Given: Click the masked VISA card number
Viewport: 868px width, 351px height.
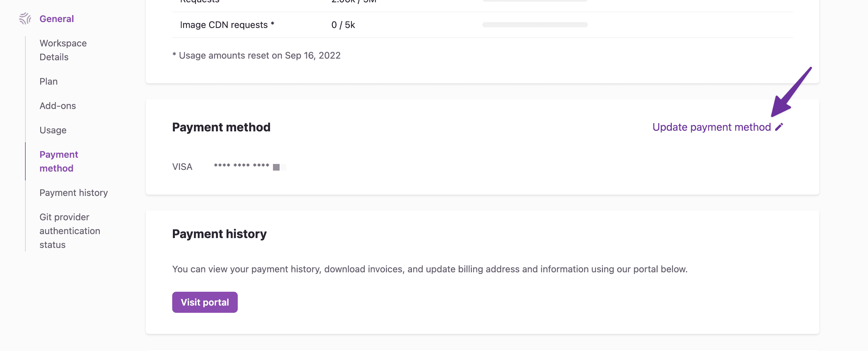Looking at the screenshot, I should [x=250, y=166].
